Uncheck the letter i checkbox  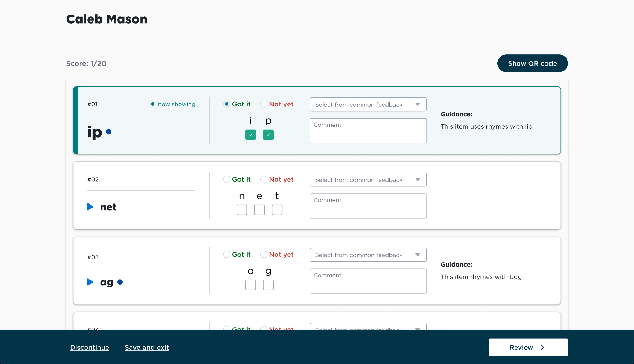[251, 135]
